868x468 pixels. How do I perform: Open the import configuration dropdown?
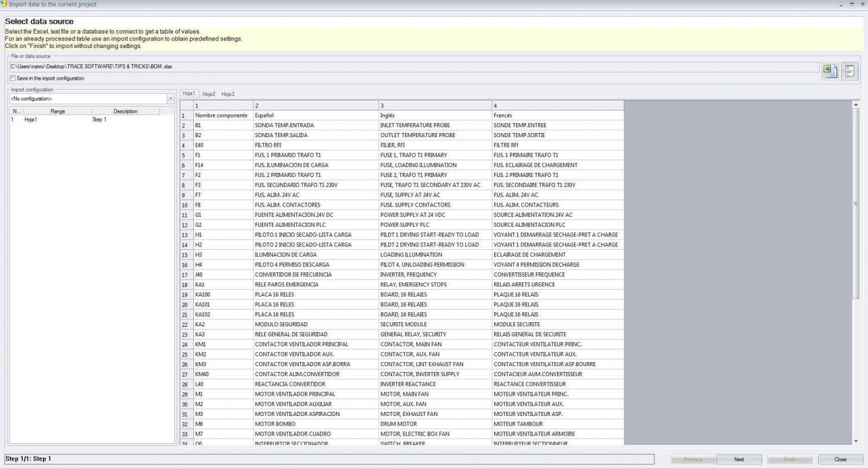170,99
